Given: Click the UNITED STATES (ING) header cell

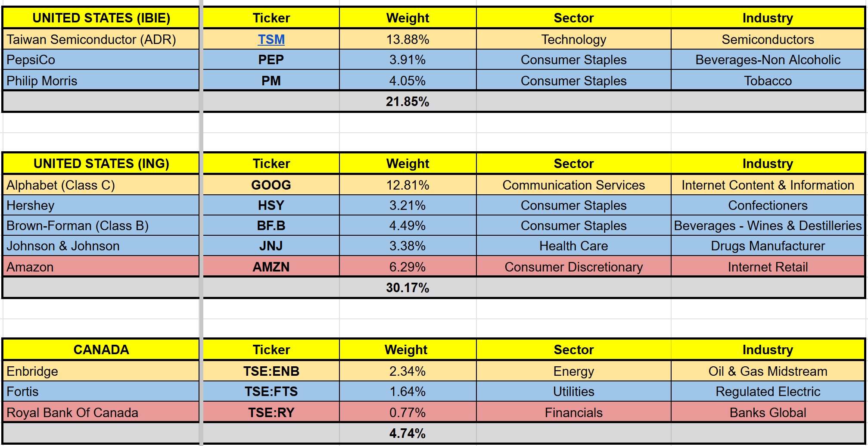Looking at the screenshot, I should click(101, 164).
